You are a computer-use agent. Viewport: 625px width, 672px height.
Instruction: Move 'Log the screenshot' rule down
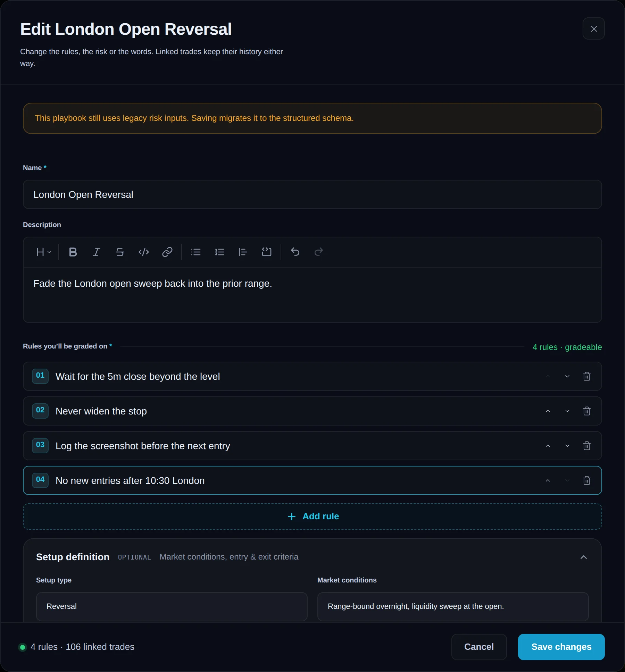click(x=567, y=446)
